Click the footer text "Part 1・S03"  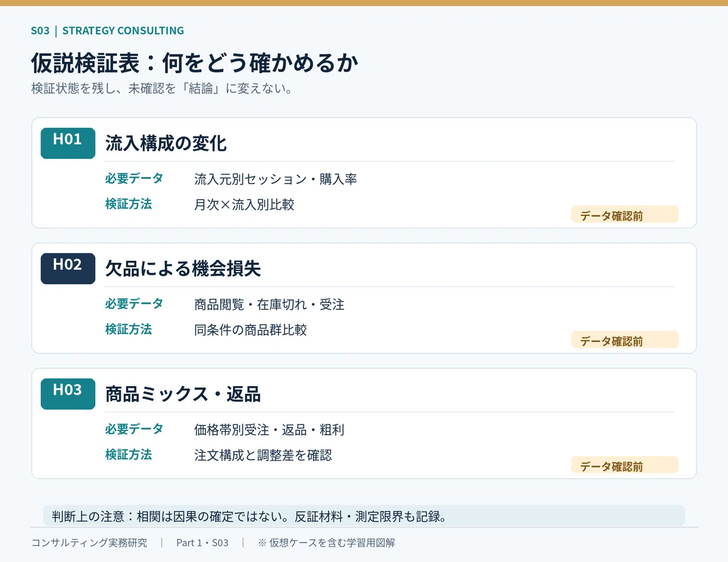(203, 543)
